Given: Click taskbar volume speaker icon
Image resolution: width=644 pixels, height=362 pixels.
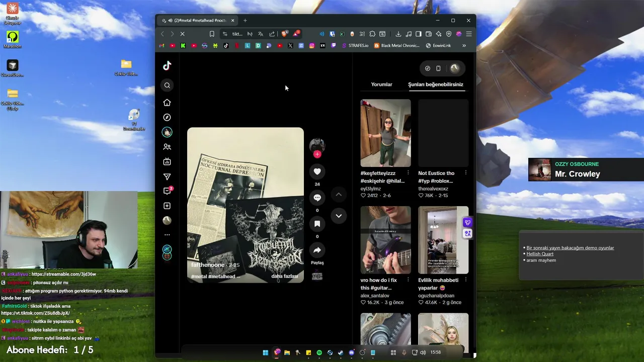Looking at the screenshot, I should 423,353.
